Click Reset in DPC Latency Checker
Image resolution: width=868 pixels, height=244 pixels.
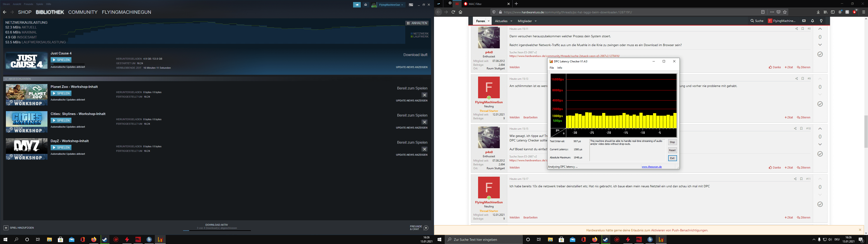672,150
